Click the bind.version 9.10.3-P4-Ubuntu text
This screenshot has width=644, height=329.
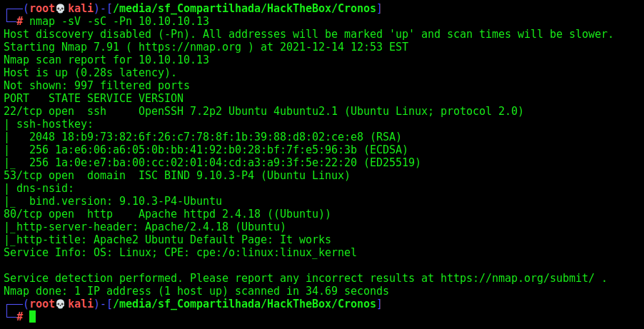126,201
